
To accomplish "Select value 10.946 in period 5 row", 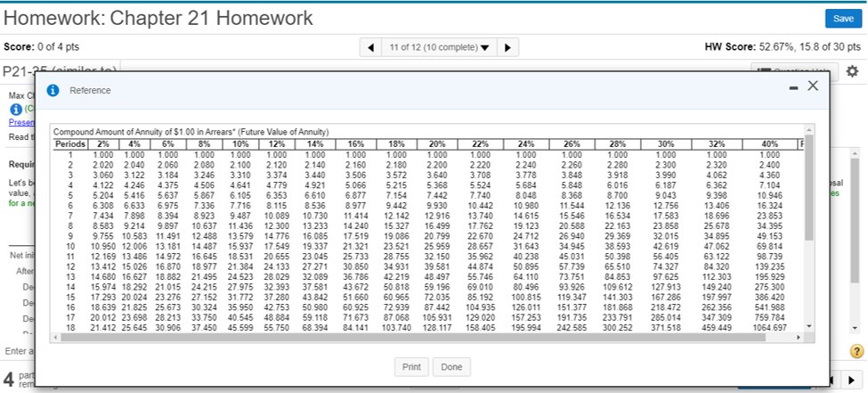I will (x=770, y=196).
